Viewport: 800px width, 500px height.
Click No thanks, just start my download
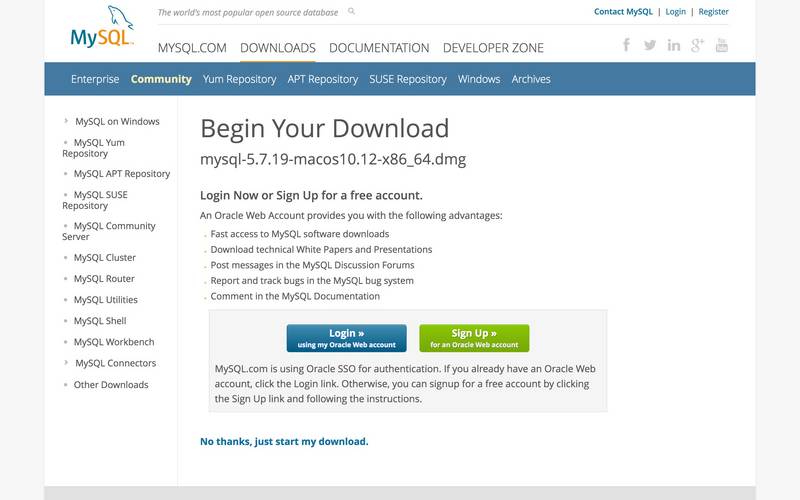284,441
